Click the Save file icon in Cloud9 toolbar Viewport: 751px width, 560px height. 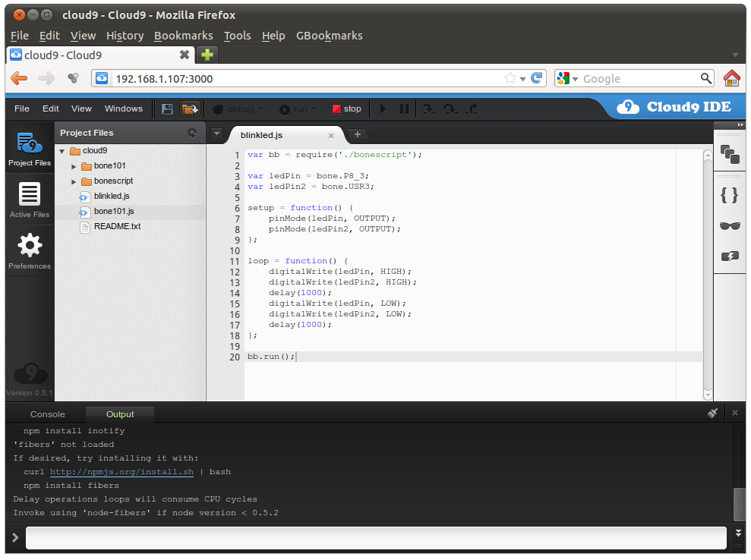pyautogui.click(x=167, y=109)
